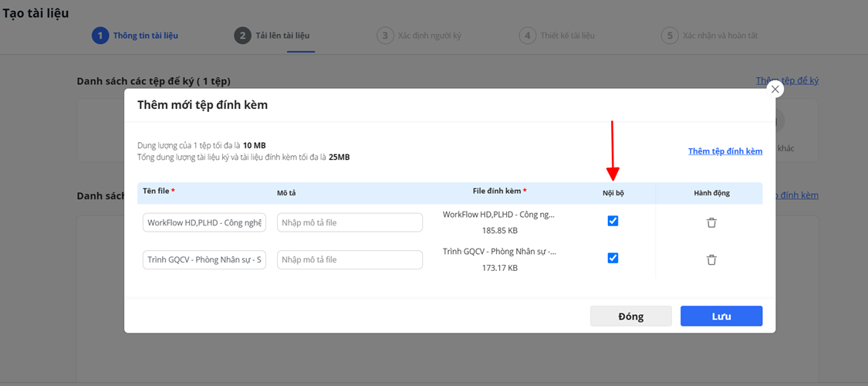Uncheck Nội bộ for WorkFlow HD,PLHD file

point(613,221)
